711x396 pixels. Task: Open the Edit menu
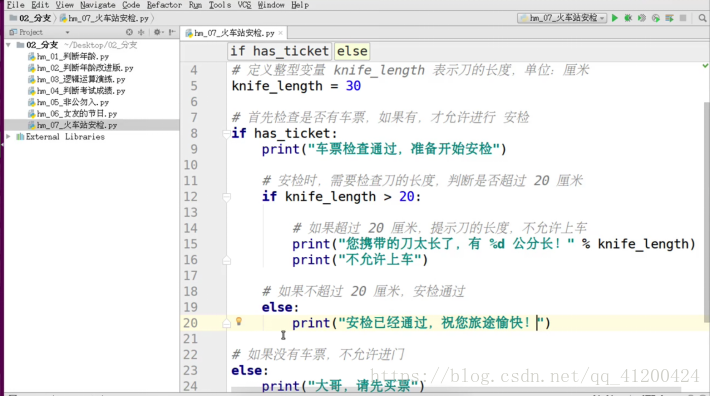click(x=40, y=5)
